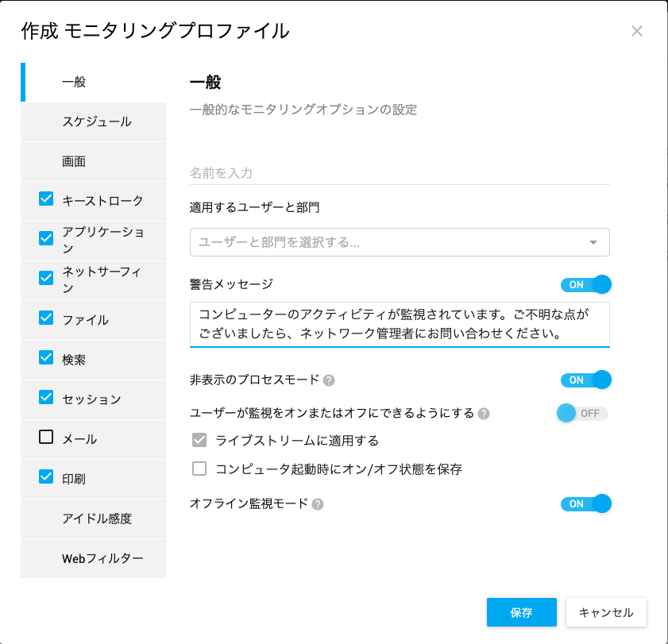This screenshot has width=668, height=644.
Task: Uncheck the 印刷 checkbox
Action: [x=46, y=476]
